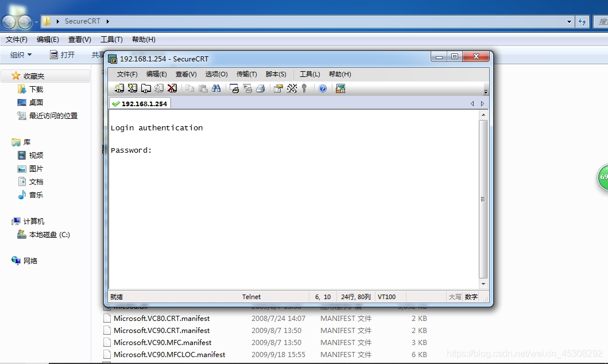This screenshot has height=364, width=608.
Task: Select 图片 library
Action: click(x=30, y=169)
